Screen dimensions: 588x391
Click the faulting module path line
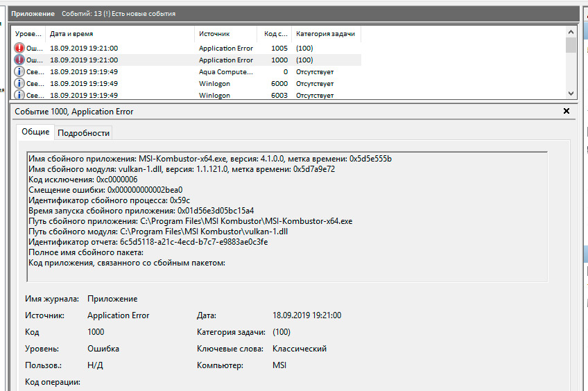coord(158,232)
